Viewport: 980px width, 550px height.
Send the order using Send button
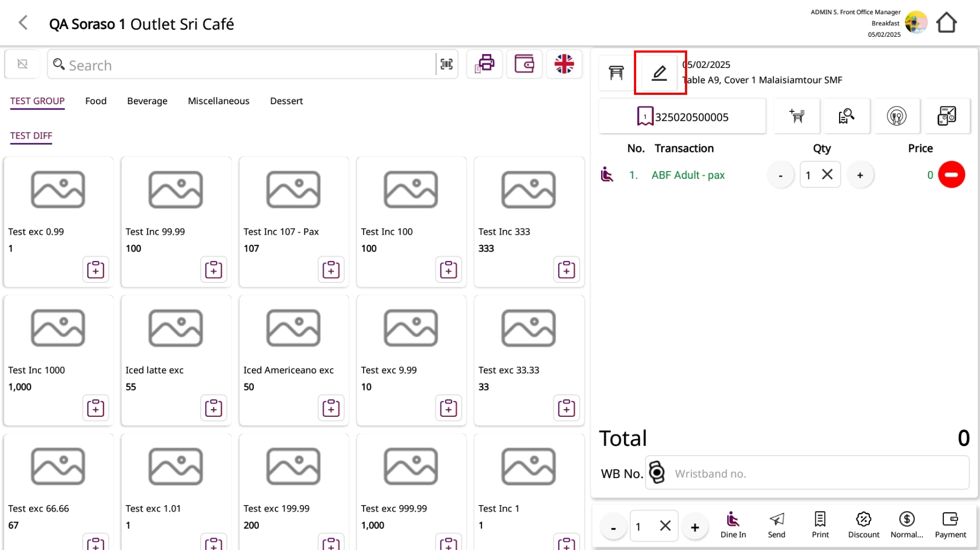point(776,525)
